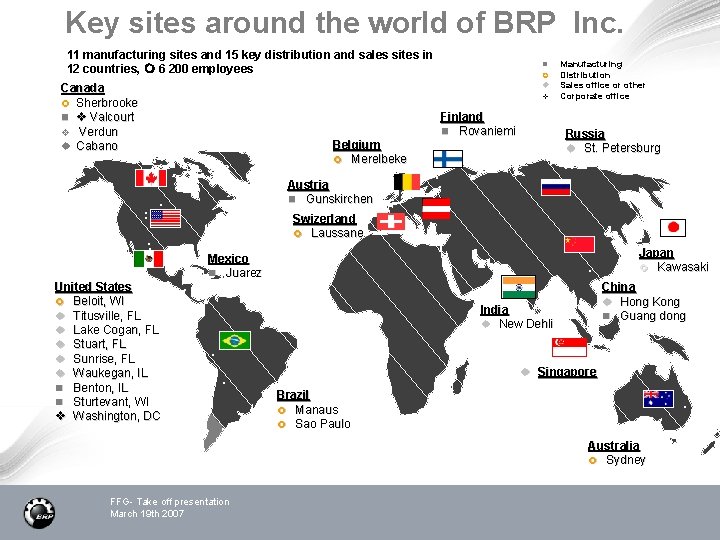720x540 pixels.
Task: Click the India flag icon
Action: (518, 287)
